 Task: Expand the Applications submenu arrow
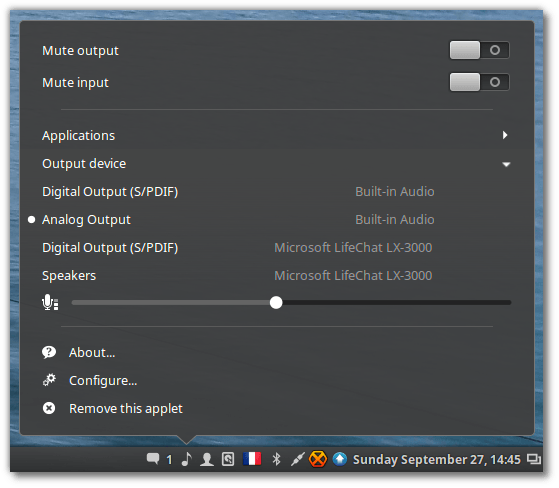point(505,135)
